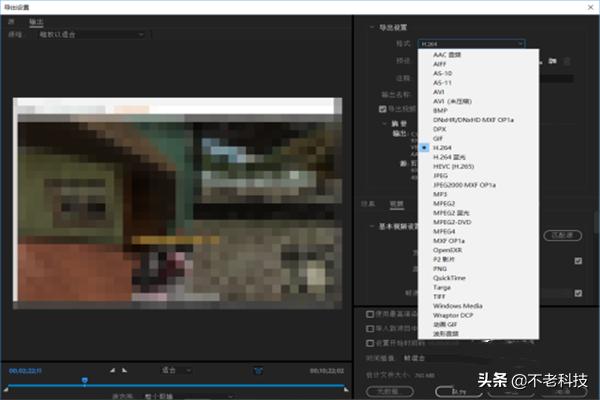
Task: Click the blue playhead marker on timeline
Action: (x=85, y=380)
